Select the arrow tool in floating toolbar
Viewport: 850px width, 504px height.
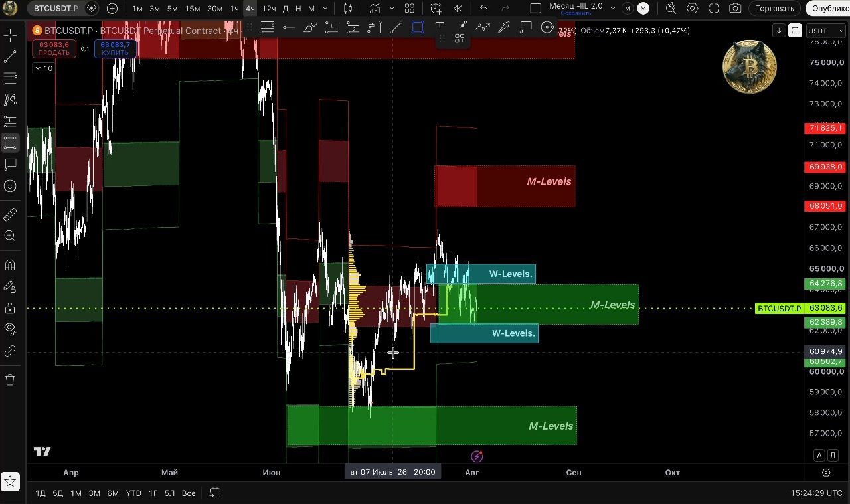(x=504, y=27)
